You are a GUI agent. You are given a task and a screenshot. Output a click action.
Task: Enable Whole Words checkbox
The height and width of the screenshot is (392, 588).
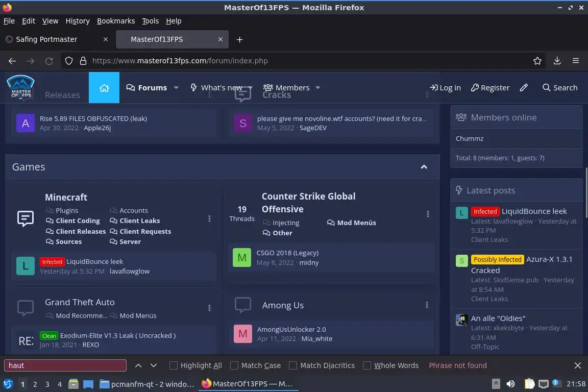(367, 365)
